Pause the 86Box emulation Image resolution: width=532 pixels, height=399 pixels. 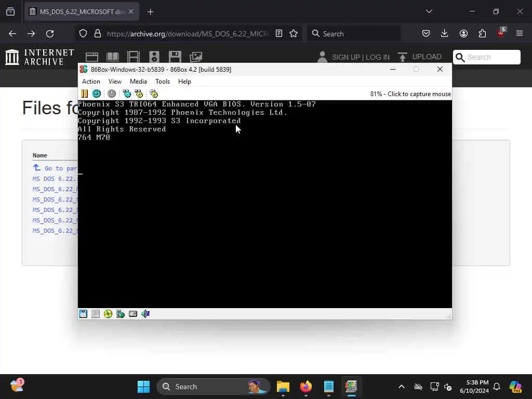pos(85,94)
